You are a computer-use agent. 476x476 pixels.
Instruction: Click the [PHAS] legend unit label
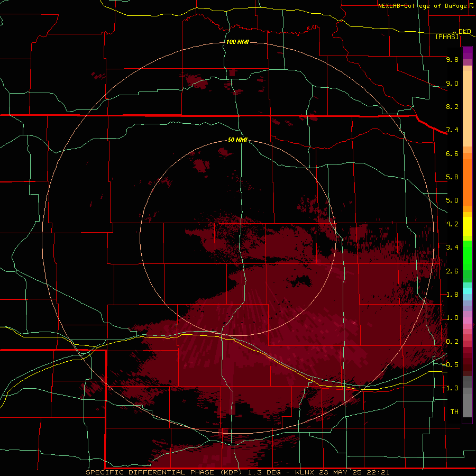click(x=447, y=36)
